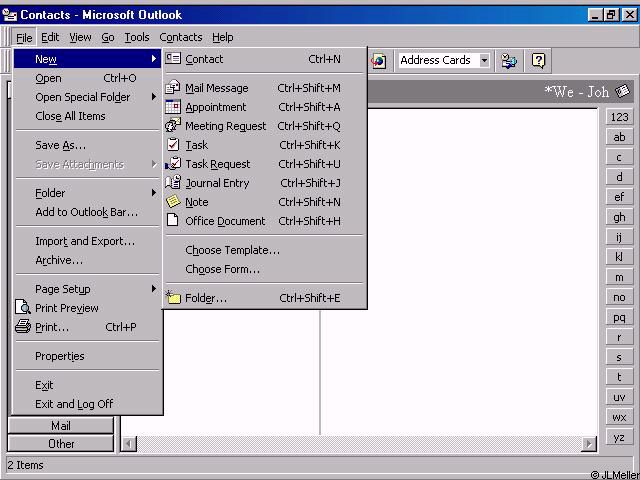Open the Tools menu

(x=137, y=38)
